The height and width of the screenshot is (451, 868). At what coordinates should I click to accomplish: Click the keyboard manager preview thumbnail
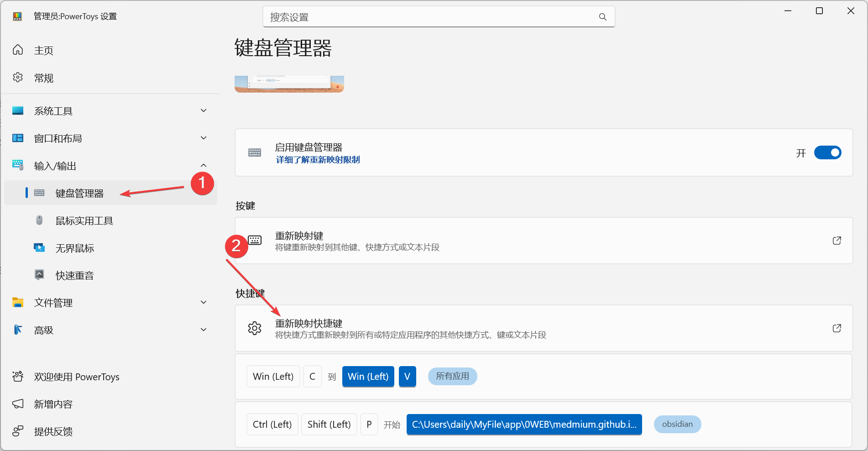[x=289, y=84]
